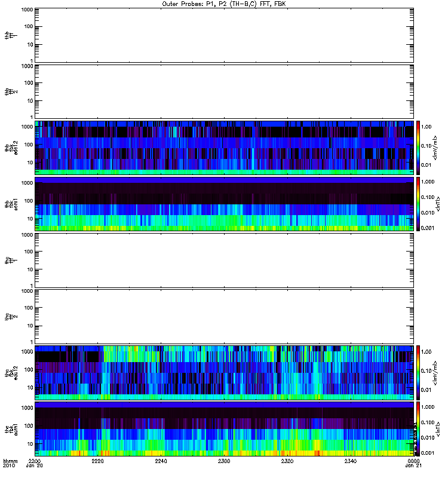Click the 'thb fbk edc12' axis label
The image size is (448, 478).
click(x=11, y=148)
